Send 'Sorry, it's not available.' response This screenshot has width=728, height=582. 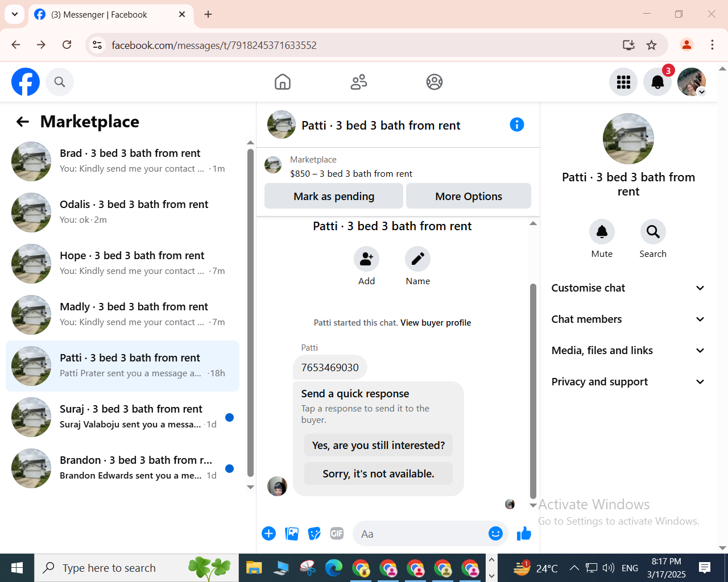coord(379,474)
